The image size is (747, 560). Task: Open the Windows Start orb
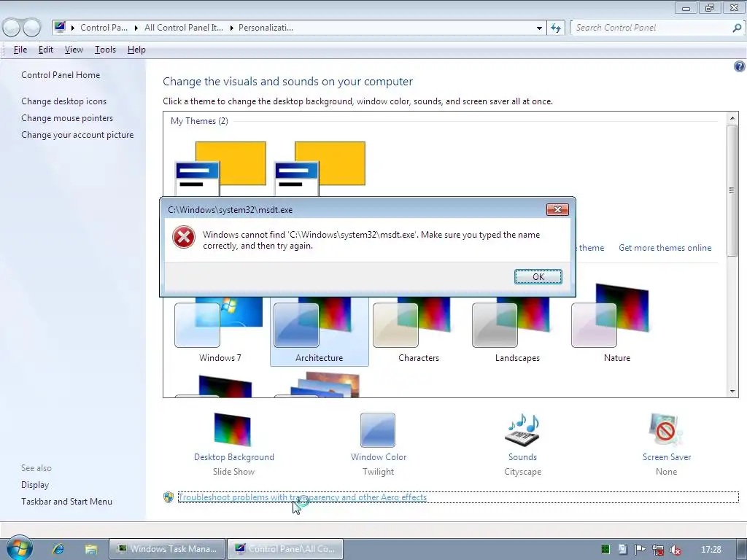coord(19,548)
